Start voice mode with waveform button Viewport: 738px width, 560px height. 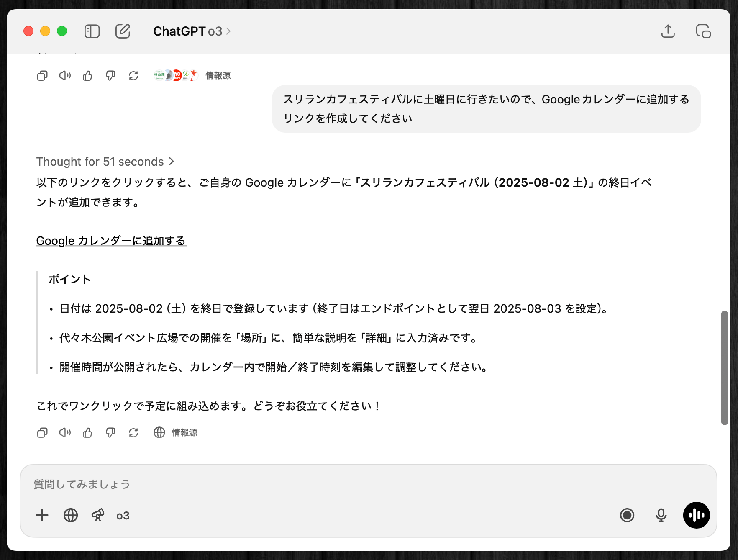[696, 515]
